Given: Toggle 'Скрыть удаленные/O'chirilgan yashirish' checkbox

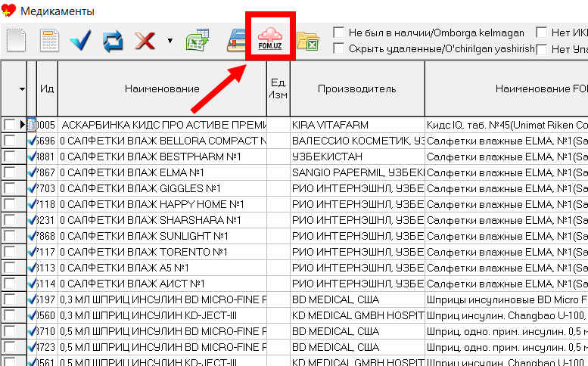Looking at the screenshot, I should (x=338, y=48).
